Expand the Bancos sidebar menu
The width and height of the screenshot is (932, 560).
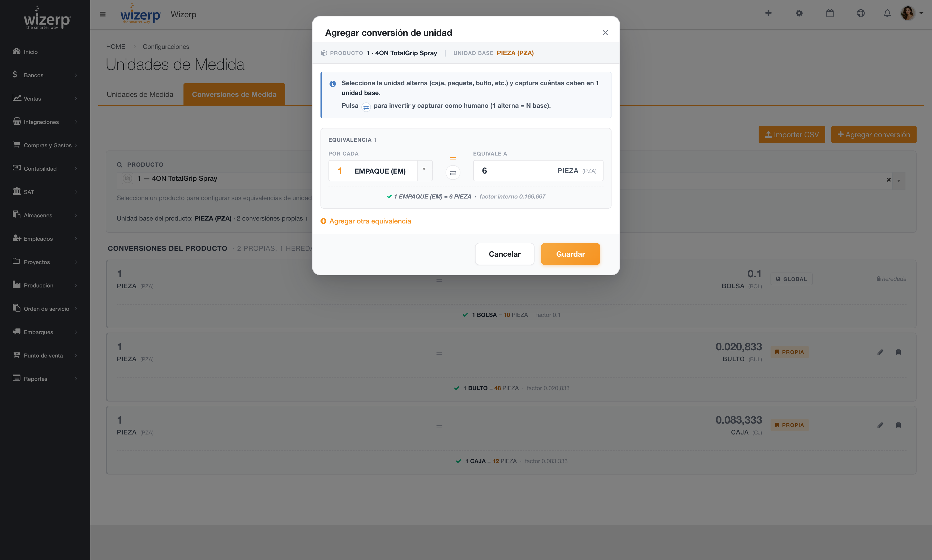(x=45, y=75)
